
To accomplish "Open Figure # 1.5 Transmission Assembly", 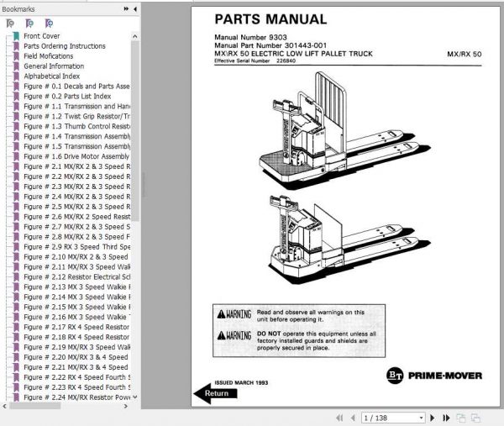I will [76, 146].
